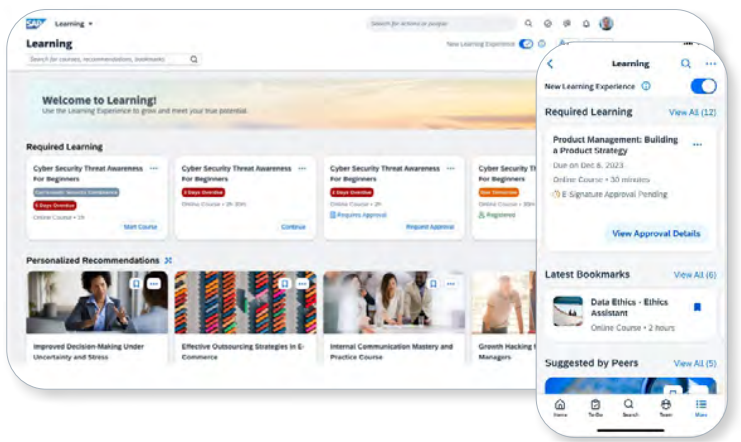Click the magnifier icon beside the global search
This screenshot has width=741, height=442.
(528, 23)
